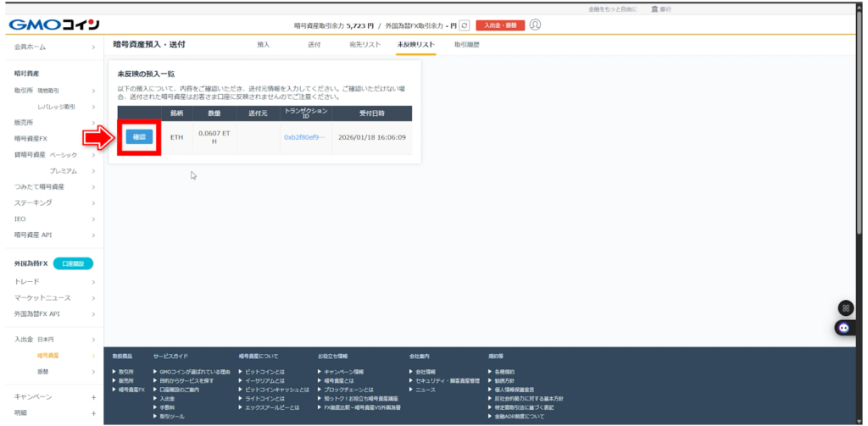The height and width of the screenshot is (426, 868).
Task: Expand 明細 with the plus icon
Action: 93,412
